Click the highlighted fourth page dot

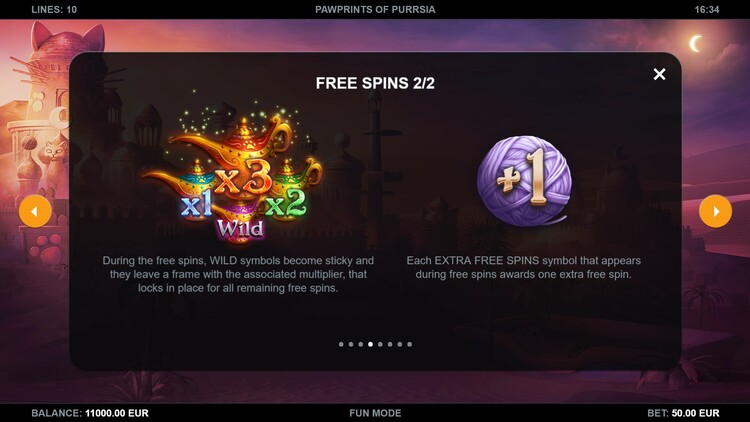[370, 344]
